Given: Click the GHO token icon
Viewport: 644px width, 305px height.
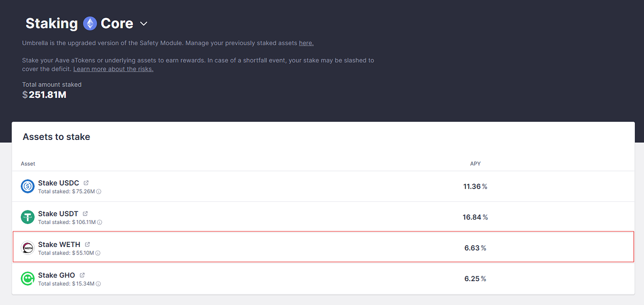Looking at the screenshot, I should pyautogui.click(x=28, y=278).
